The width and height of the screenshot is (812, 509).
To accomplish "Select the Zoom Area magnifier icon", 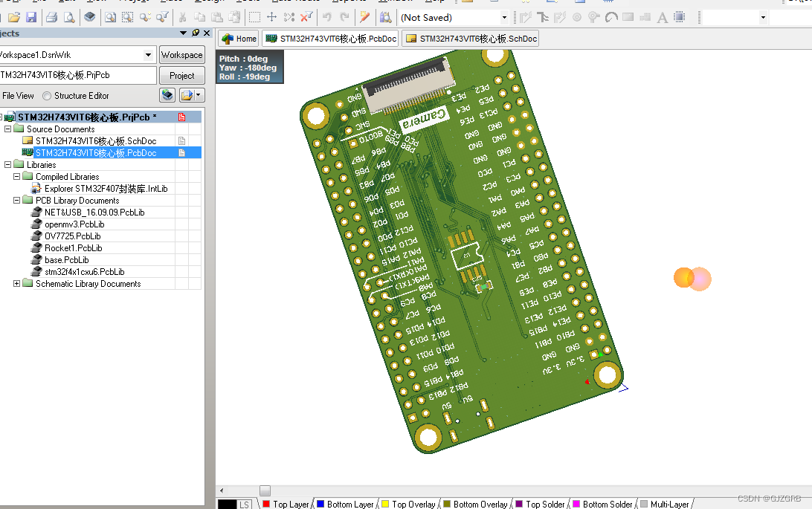I will pos(127,17).
